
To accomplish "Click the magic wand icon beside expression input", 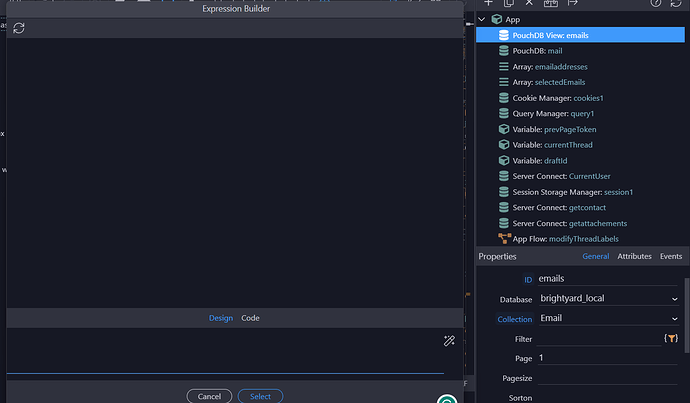I will tap(449, 341).
